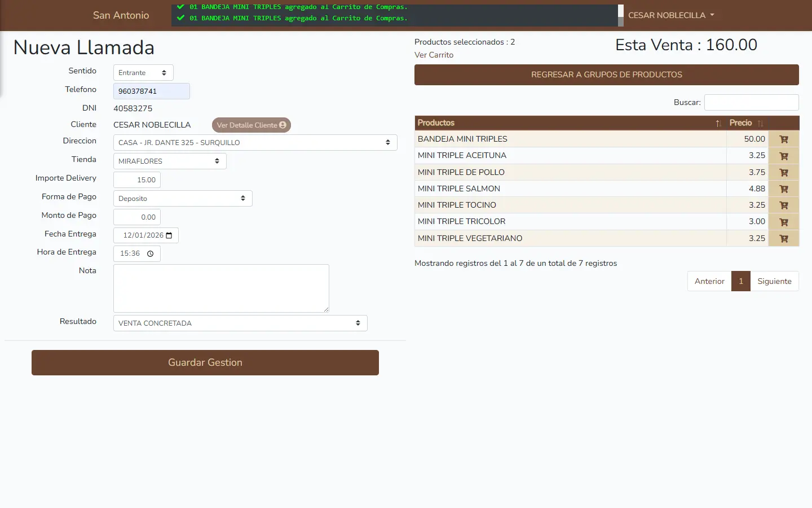This screenshot has height=508, width=812.
Task: Focus the Buscar search field
Action: (x=751, y=102)
